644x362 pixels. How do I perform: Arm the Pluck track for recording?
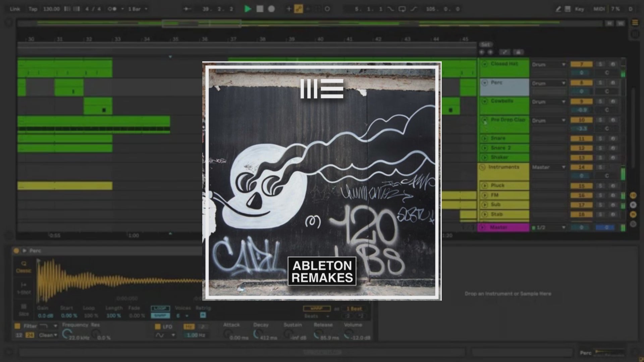[613, 186]
